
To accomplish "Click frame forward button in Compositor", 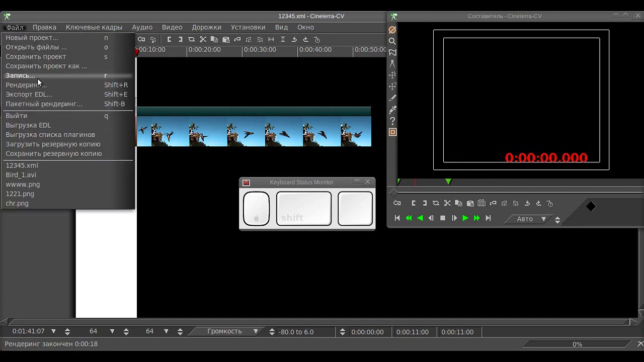I will [x=454, y=218].
